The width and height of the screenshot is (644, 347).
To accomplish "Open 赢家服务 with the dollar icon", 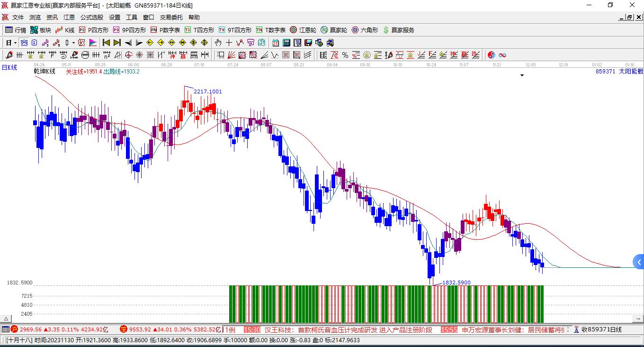I will point(398,30).
